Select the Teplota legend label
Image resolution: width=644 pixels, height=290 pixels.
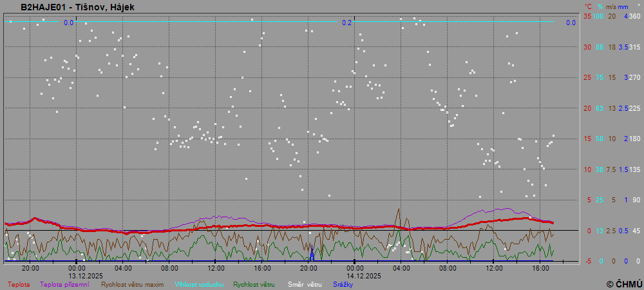click(19, 284)
